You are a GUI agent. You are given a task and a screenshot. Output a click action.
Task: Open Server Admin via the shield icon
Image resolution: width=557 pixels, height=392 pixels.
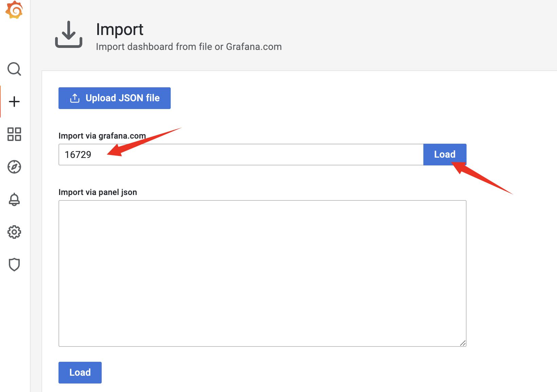click(14, 265)
